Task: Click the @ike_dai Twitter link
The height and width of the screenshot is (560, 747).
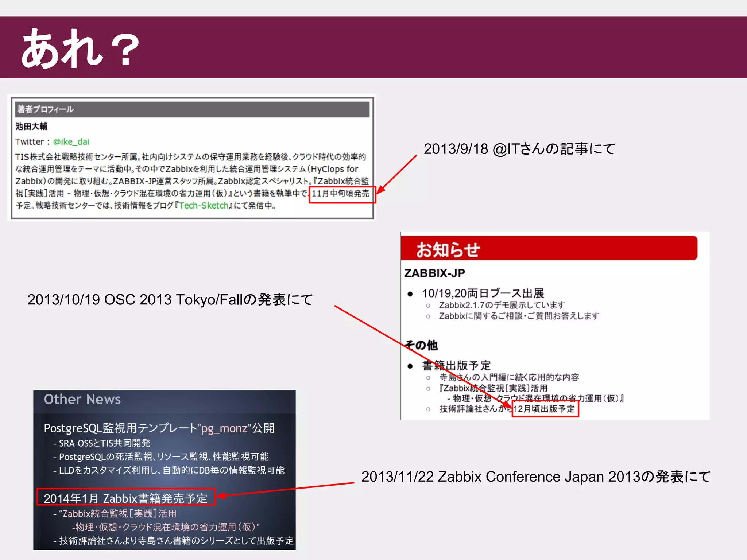Action: 71,142
